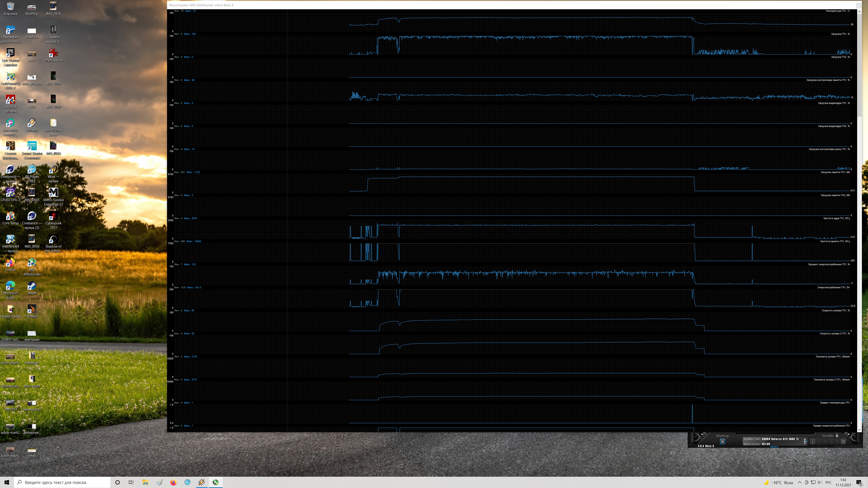The height and width of the screenshot is (488, 868).
Task: Select profile slot 3 in Afterburner
Action: pos(825,441)
